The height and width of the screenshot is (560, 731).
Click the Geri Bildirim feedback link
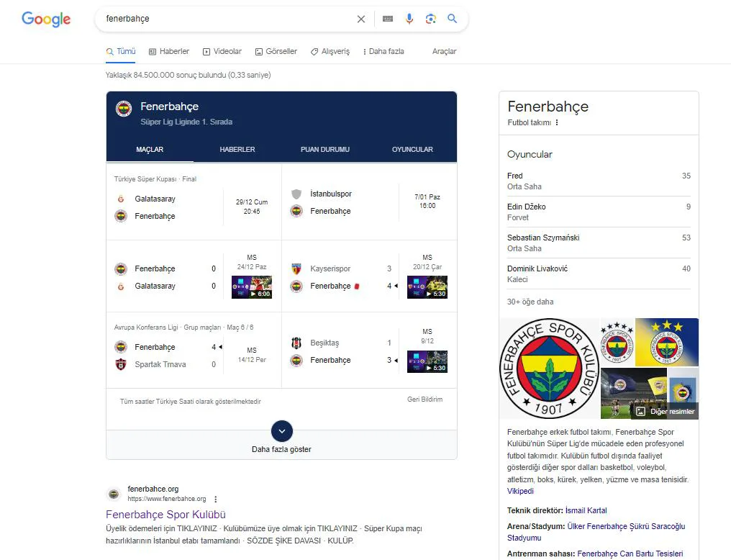(x=424, y=399)
